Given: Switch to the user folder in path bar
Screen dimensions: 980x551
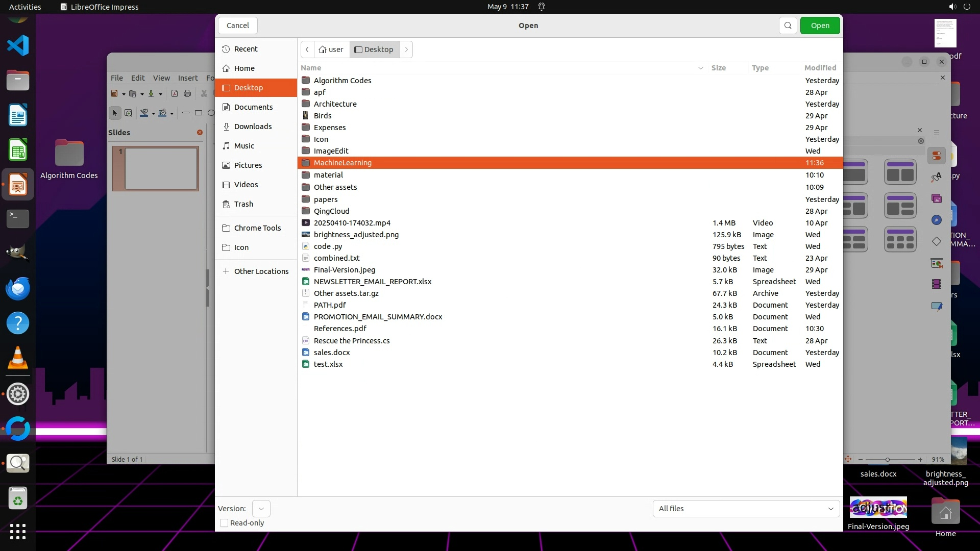Looking at the screenshot, I should [331, 49].
